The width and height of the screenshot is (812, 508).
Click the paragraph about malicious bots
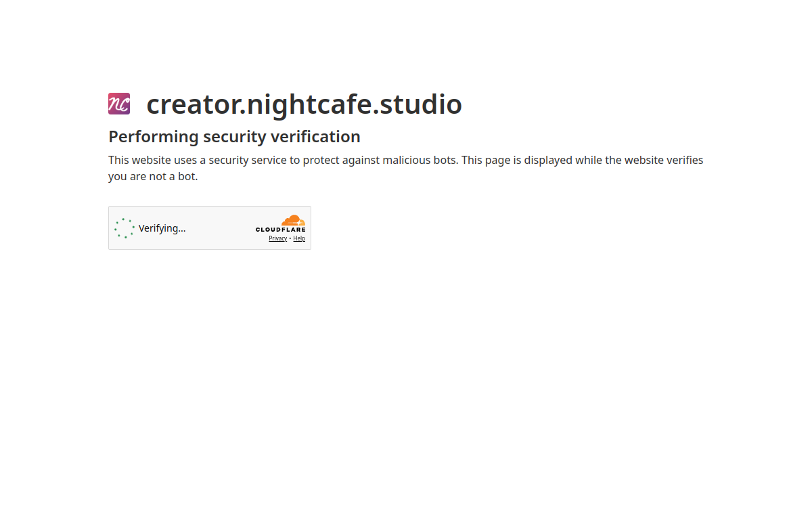pyautogui.click(x=406, y=168)
